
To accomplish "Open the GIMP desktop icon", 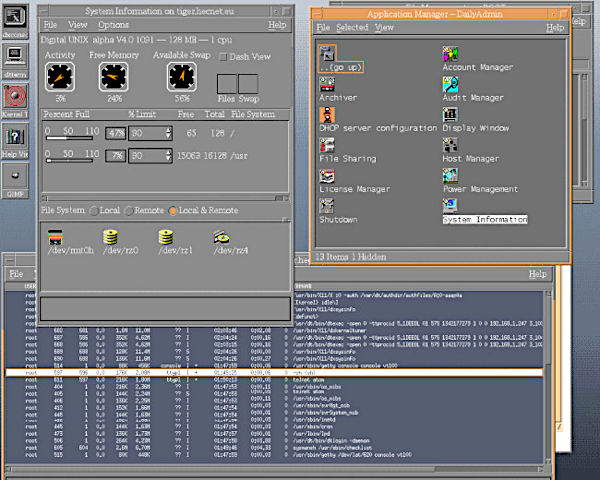I will click(15, 176).
